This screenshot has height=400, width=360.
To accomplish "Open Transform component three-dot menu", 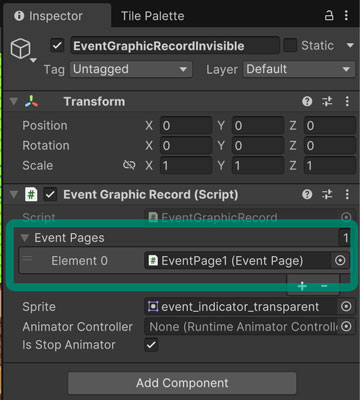I will point(347,101).
